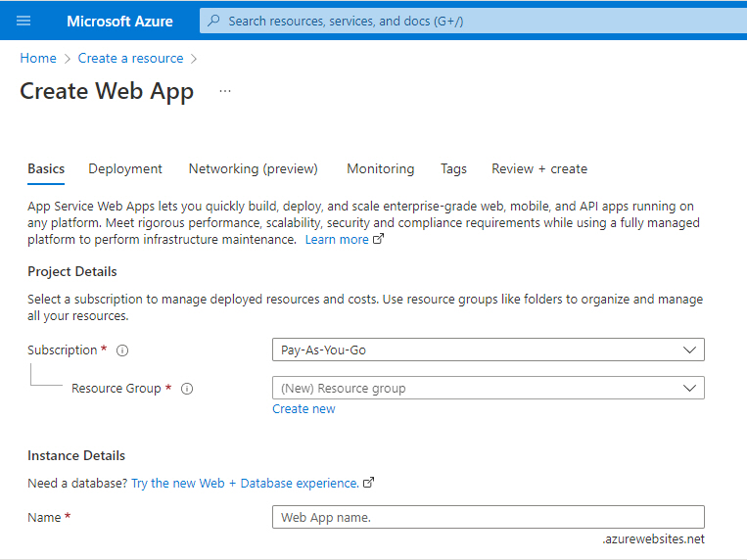Click the Project Details heading
747x560 pixels.
(72, 271)
